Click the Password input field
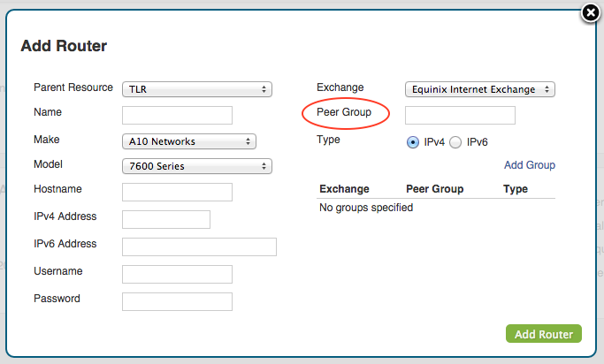Screen dimensions: 604x364 pyautogui.click(x=177, y=301)
